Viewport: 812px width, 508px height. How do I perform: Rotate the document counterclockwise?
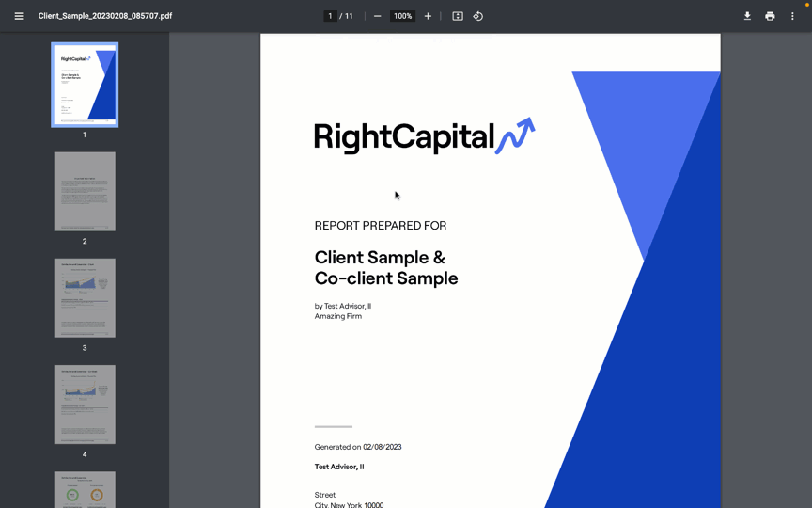coord(478,16)
